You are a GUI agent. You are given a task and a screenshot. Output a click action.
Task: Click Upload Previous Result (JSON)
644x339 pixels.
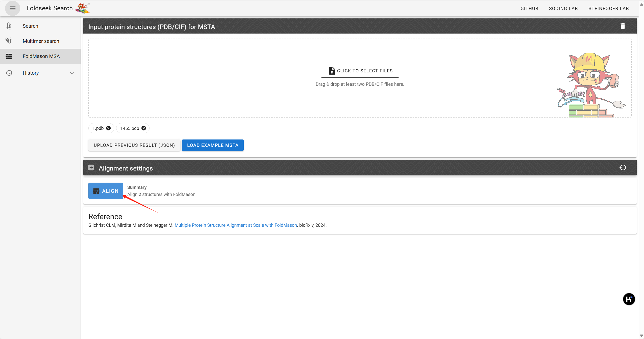pos(134,145)
